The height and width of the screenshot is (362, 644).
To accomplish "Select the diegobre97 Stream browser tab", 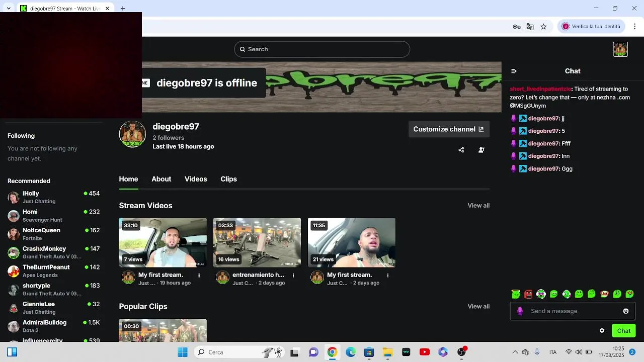I will pyautogui.click(x=65, y=9).
